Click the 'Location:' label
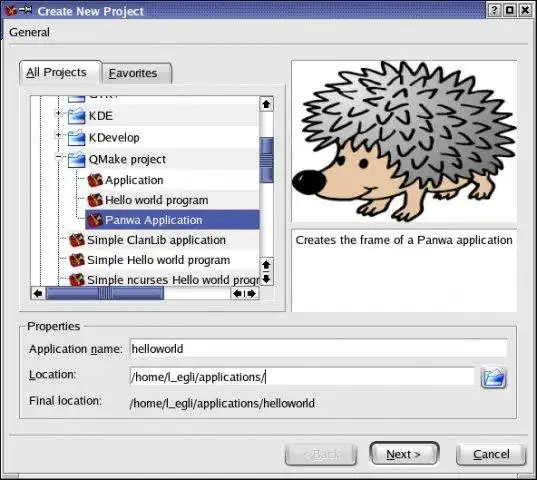The height and width of the screenshot is (480, 537). (x=52, y=375)
